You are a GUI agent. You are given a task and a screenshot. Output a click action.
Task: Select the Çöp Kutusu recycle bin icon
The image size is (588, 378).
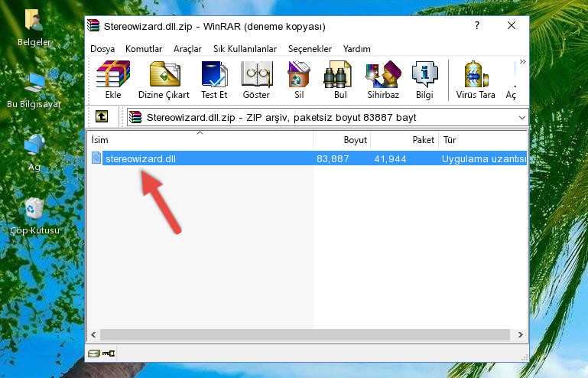pos(34,217)
